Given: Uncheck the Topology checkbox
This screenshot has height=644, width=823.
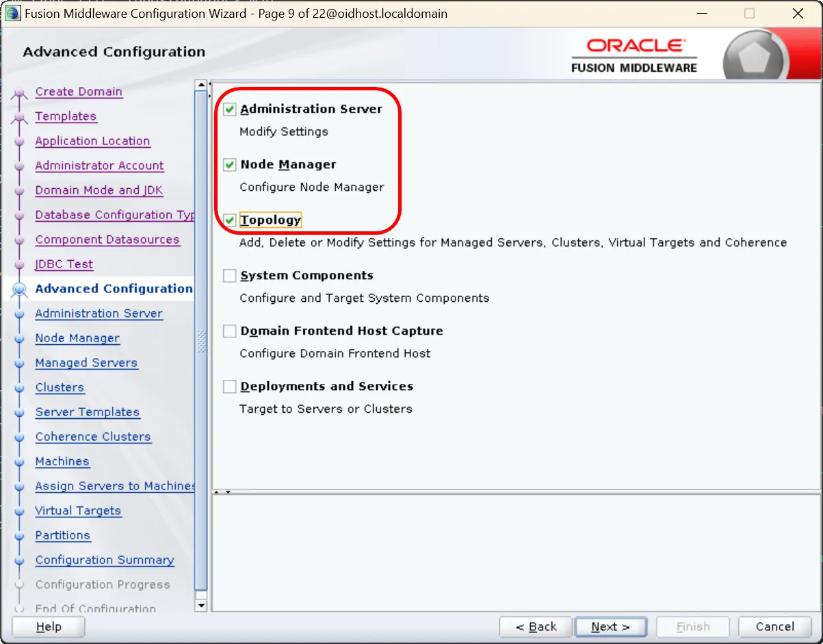Looking at the screenshot, I should tap(230, 220).
